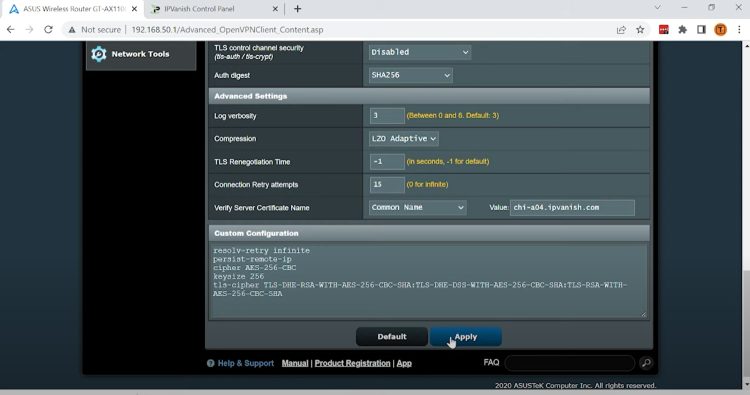Open the Chrome profile avatar
This screenshot has height=395, width=750.
pos(720,30)
